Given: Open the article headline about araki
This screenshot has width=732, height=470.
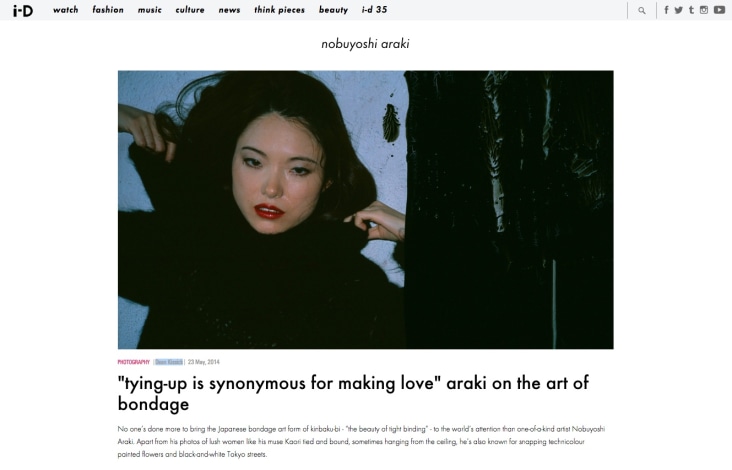Looking at the screenshot, I should (353, 393).
